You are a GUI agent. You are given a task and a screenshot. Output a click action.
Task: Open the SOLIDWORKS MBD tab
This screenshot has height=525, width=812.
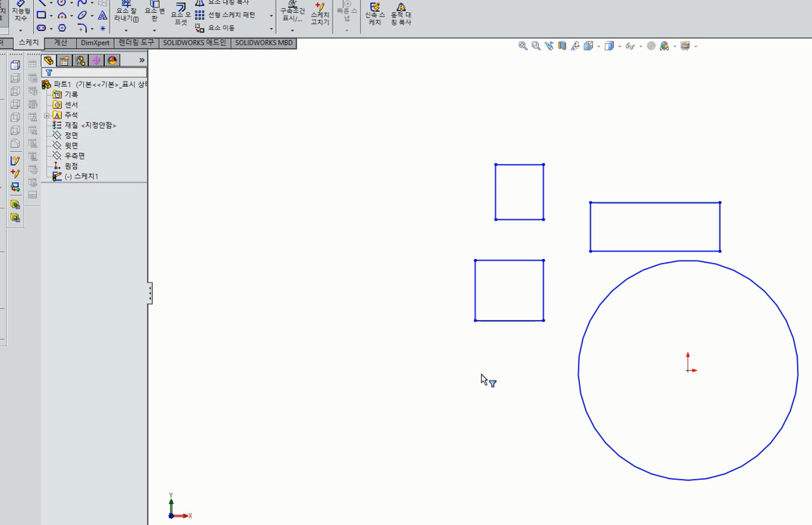click(x=264, y=43)
